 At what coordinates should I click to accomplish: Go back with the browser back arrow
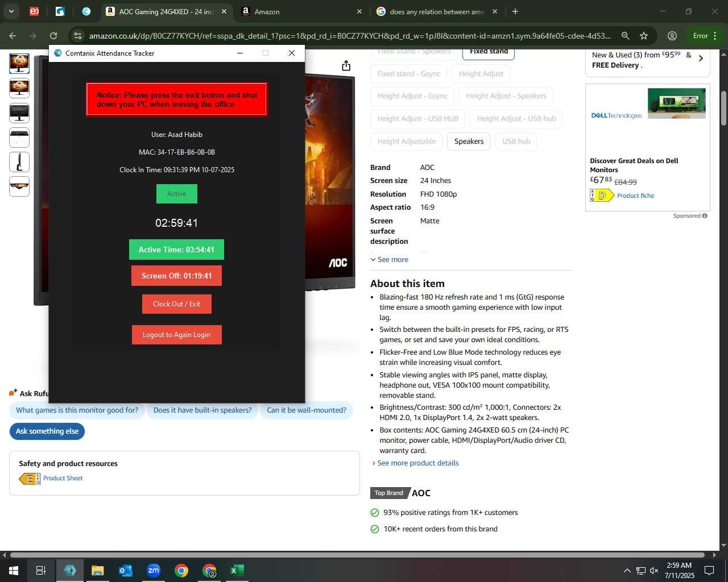coord(13,36)
